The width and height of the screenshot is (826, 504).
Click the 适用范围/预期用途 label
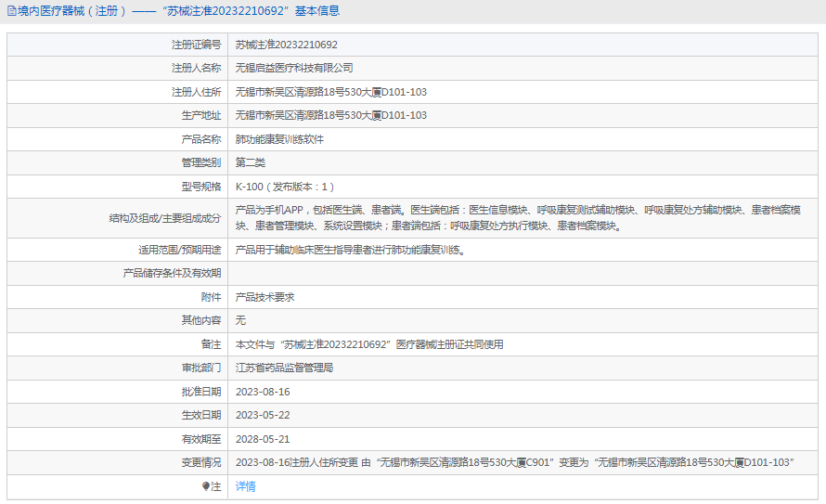pyautogui.click(x=180, y=250)
